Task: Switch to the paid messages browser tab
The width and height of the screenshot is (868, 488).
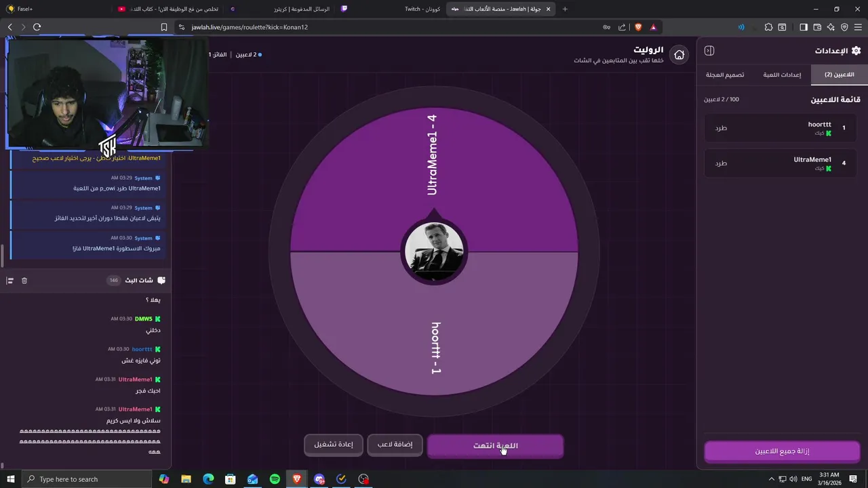Action: [278, 9]
